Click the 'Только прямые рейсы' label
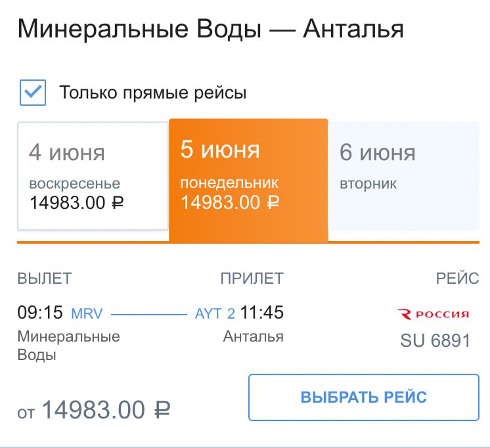The height and width of the screenshot is (448, 490). 153,93
